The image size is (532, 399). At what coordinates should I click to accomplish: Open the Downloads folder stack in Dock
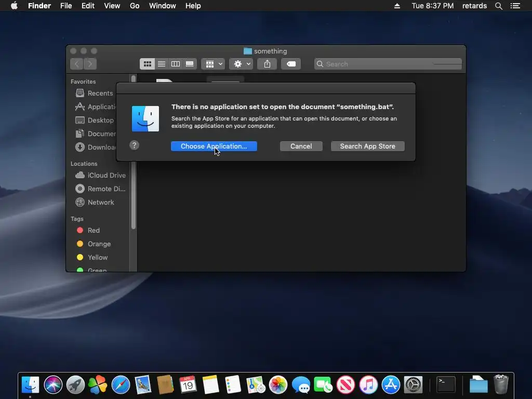coord(478,385)
